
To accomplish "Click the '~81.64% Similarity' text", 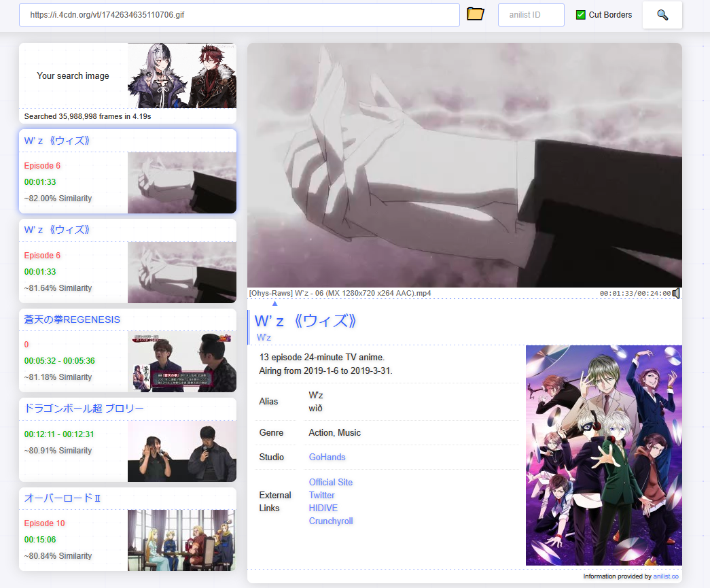I will click(58, 288).
